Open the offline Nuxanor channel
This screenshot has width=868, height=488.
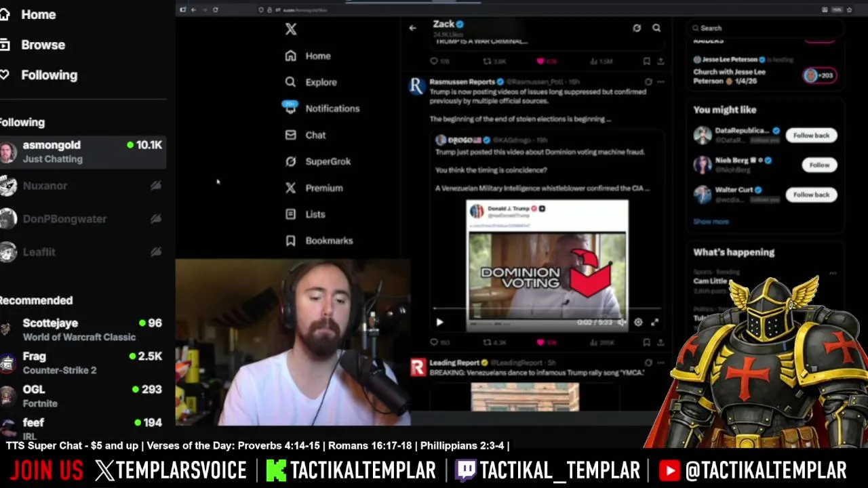[81, 186]
